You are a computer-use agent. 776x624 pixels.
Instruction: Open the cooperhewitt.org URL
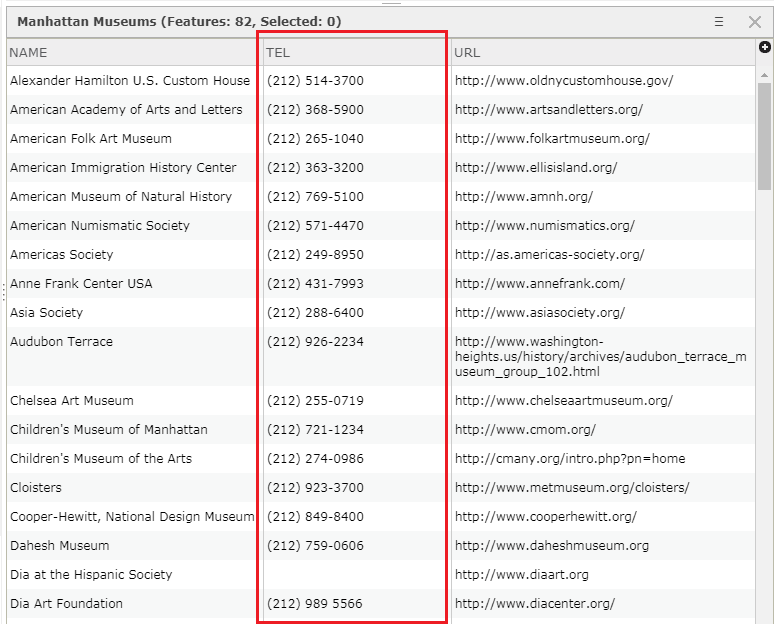coord(545,517)
